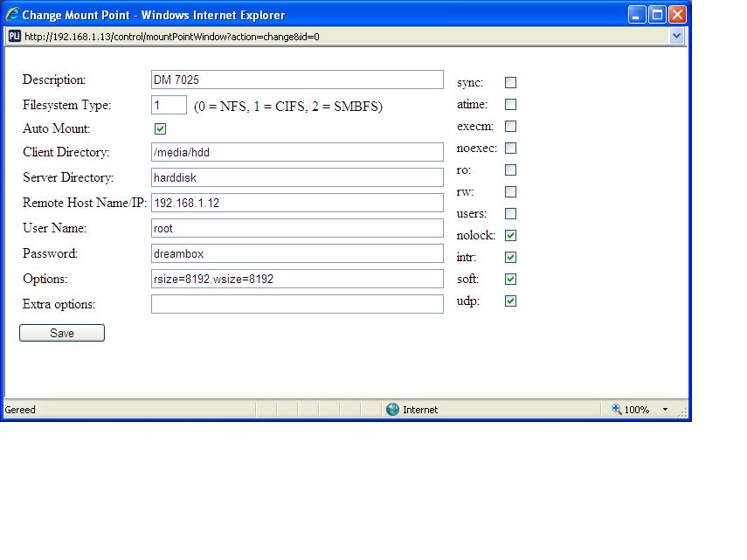The width and height of the screenshot is (747, 560).
Task: Enable the noexec checkbox
Action: pyautogui.click(x=511, y=149)
